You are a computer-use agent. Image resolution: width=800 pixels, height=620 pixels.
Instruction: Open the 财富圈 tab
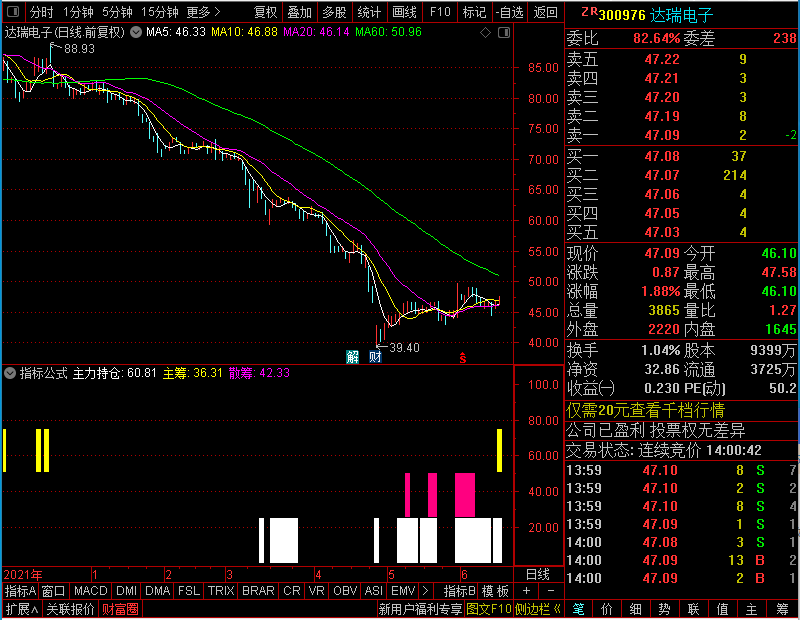tap(120, 609)
